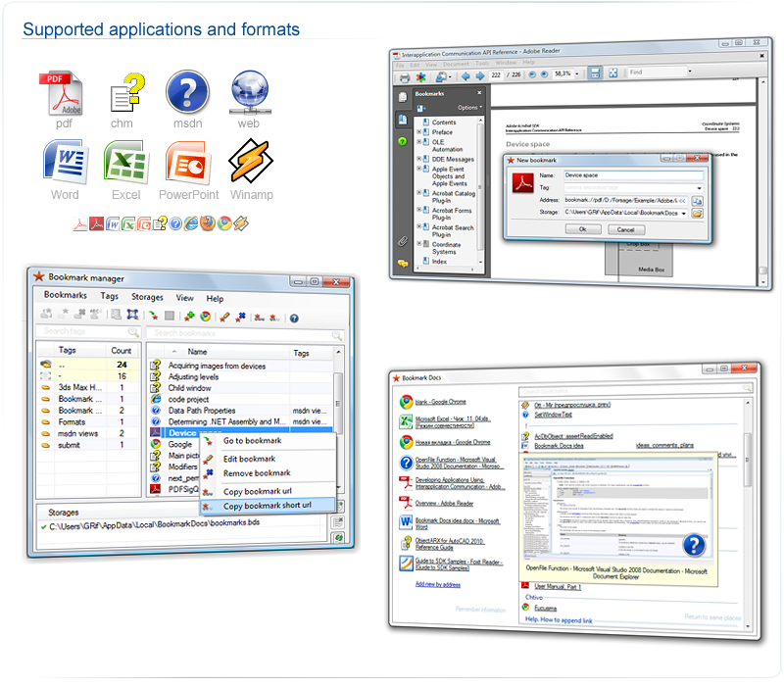Click copy address icon in New bookmark dialog
Image resolution: width=784 pixels, height=687 pixels.
click(697, 201)
